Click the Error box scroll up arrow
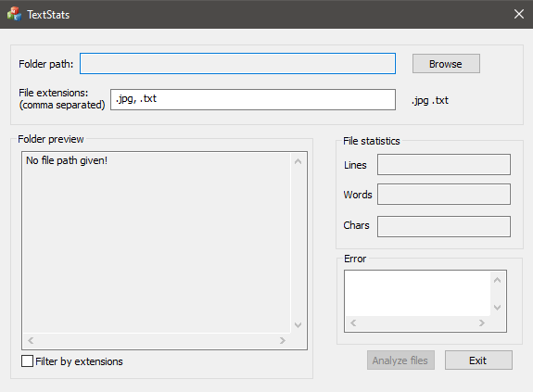The height and width of the screenshot is (392, 533). tap(497, 280)
